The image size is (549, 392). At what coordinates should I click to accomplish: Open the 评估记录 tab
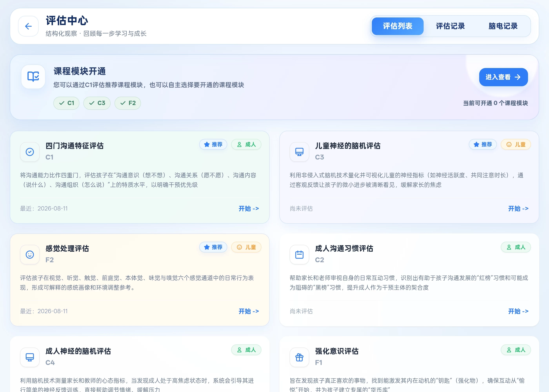[451, 26]
